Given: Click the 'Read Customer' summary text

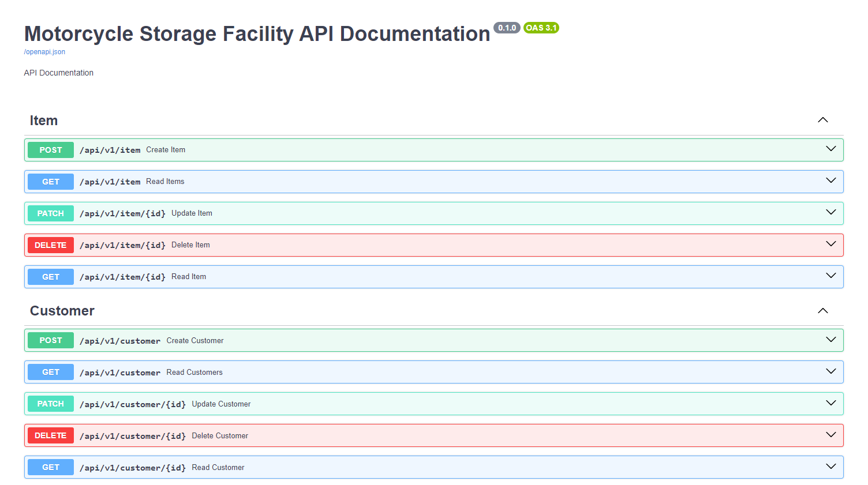Looking at the screenshot, I should pyautogui.click(x=218, y=468).
